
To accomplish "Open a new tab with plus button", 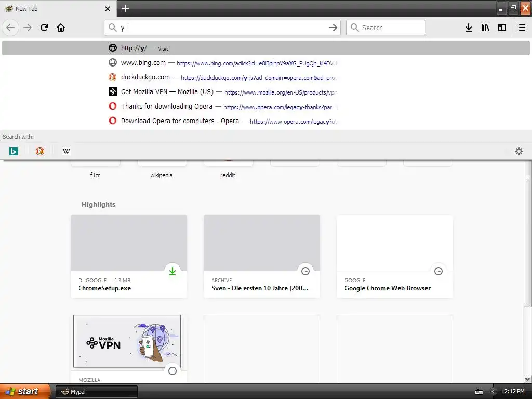I will click(x=125, y=8).
